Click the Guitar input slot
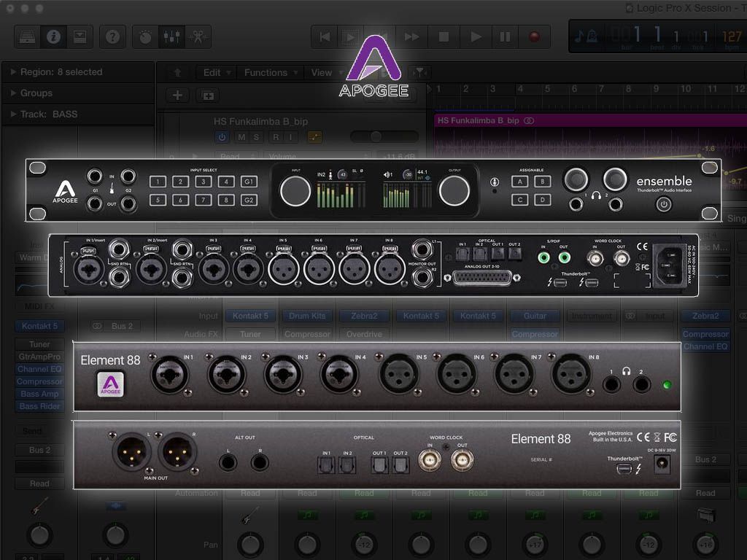Viewport: 747px width, 560px height. click(x=535, y=316)
